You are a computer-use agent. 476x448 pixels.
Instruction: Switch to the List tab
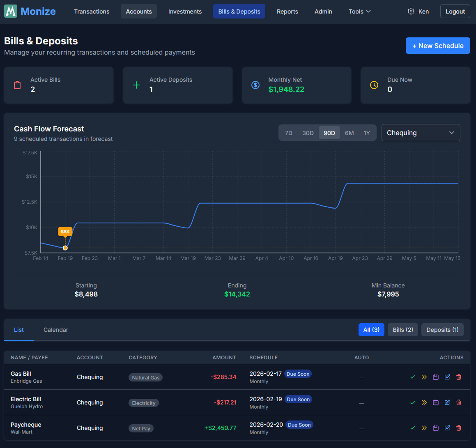[x=19, y=330]
